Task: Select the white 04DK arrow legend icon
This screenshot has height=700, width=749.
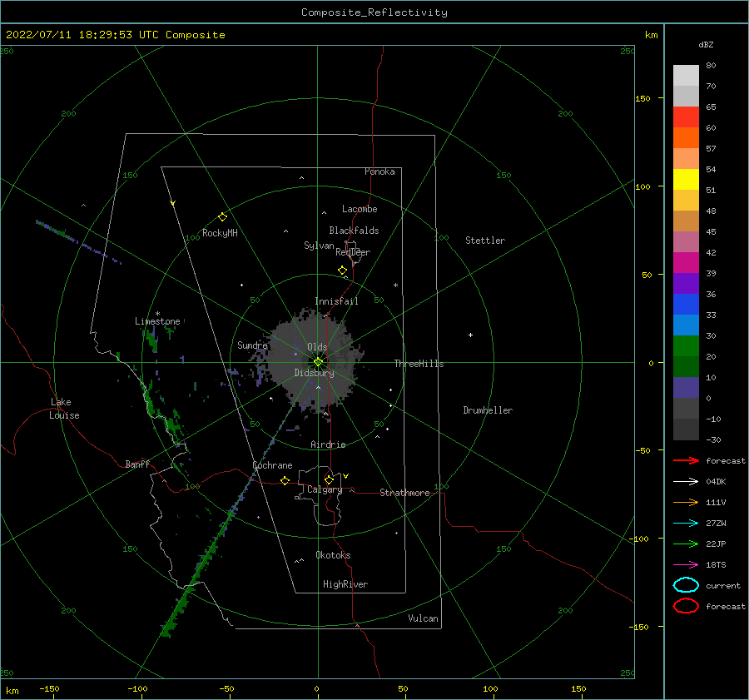Action: pyautogui.click(x=686, y=481)
